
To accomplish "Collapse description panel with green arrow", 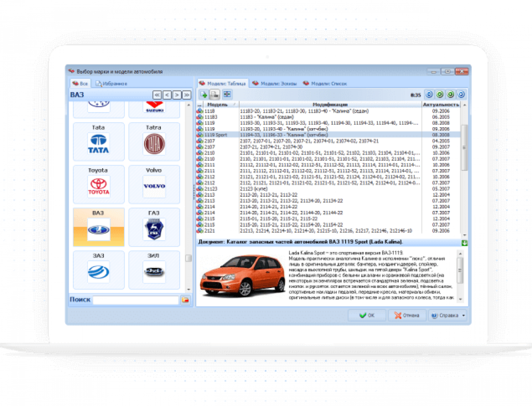I will coord(464,243).
